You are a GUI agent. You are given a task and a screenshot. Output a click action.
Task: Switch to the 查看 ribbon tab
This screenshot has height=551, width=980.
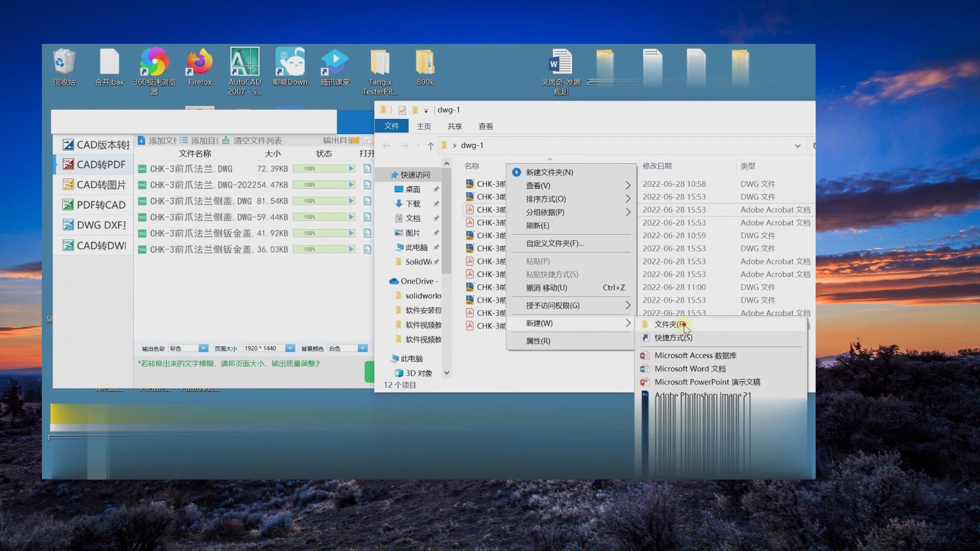[485, 126]
